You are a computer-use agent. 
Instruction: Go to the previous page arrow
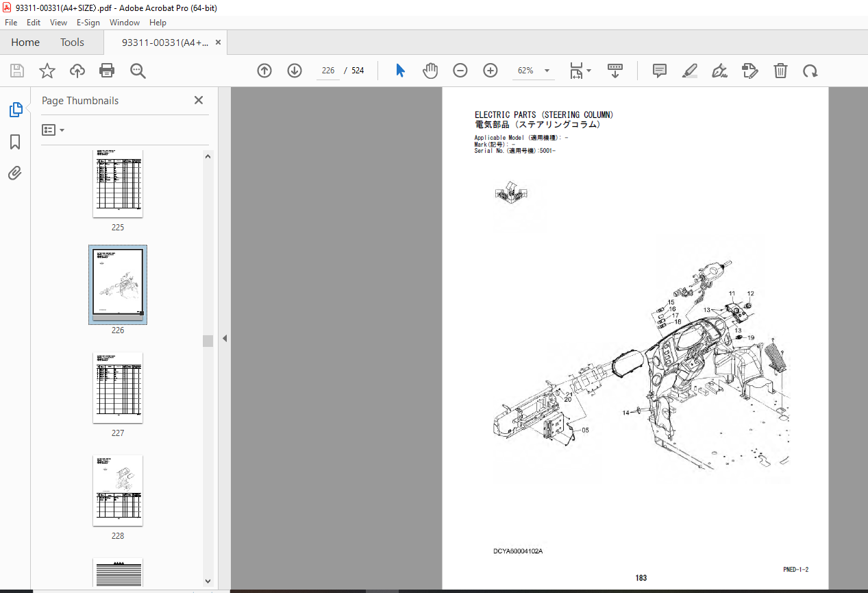[x=264, y=71]
